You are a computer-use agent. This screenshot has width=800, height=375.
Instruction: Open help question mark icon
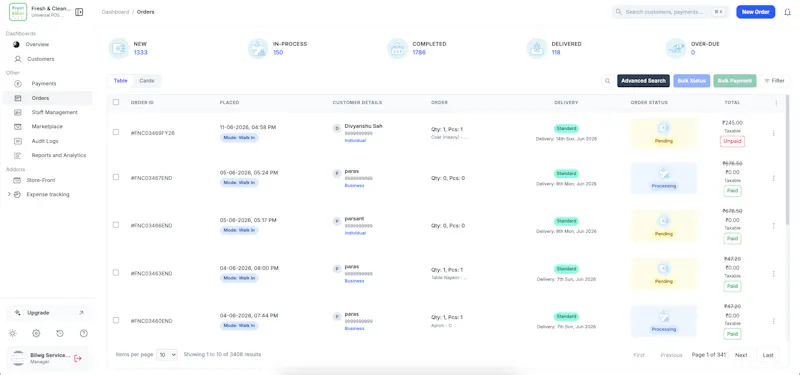point(84,333)
